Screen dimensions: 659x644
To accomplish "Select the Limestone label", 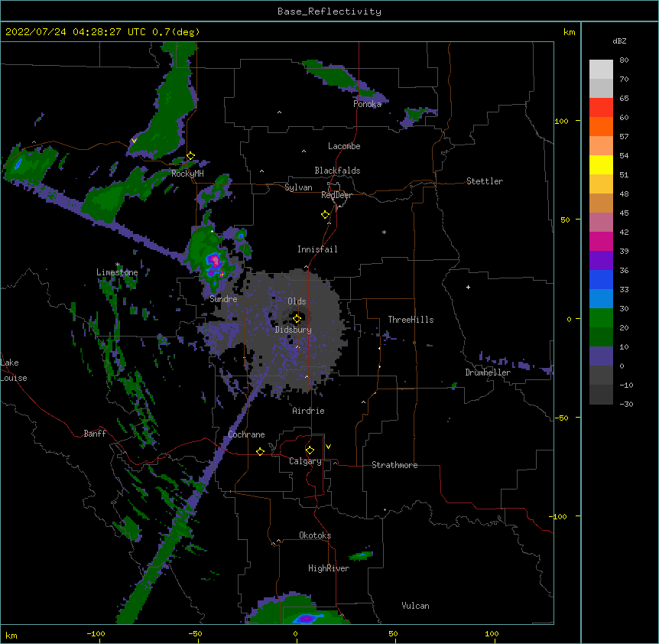I will (x=117, y=272).
